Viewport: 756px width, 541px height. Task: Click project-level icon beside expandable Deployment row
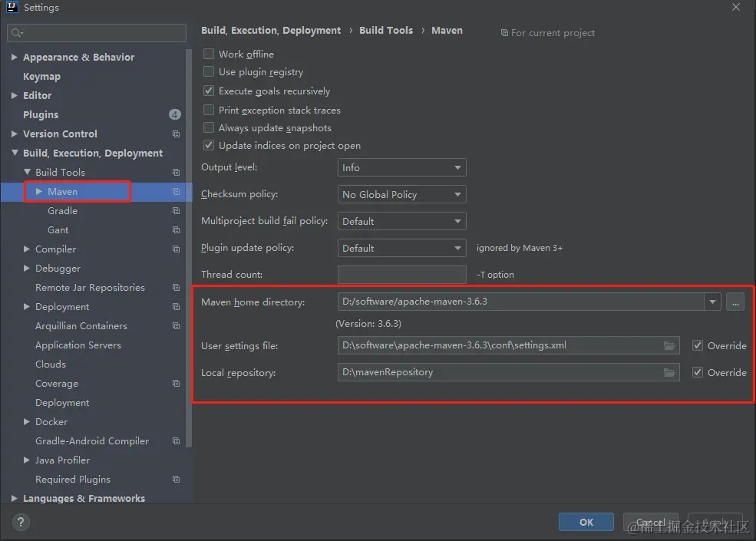176,307
